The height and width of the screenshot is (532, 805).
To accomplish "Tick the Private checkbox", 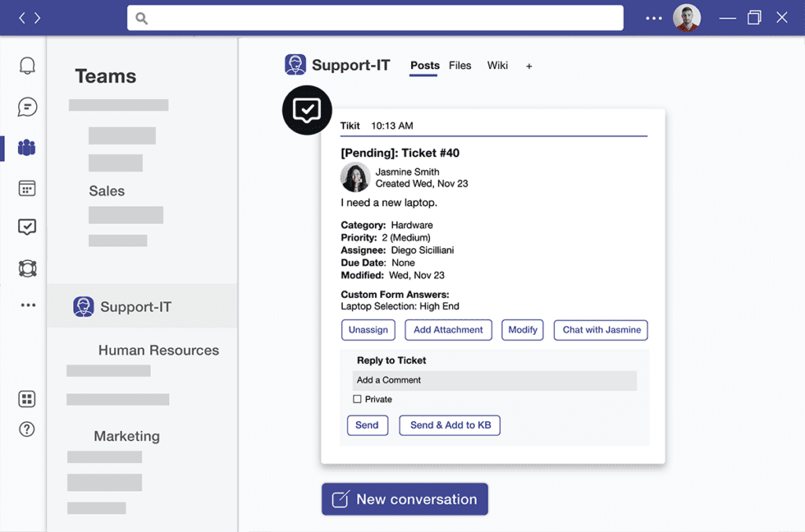I will [x=358, y=399].
